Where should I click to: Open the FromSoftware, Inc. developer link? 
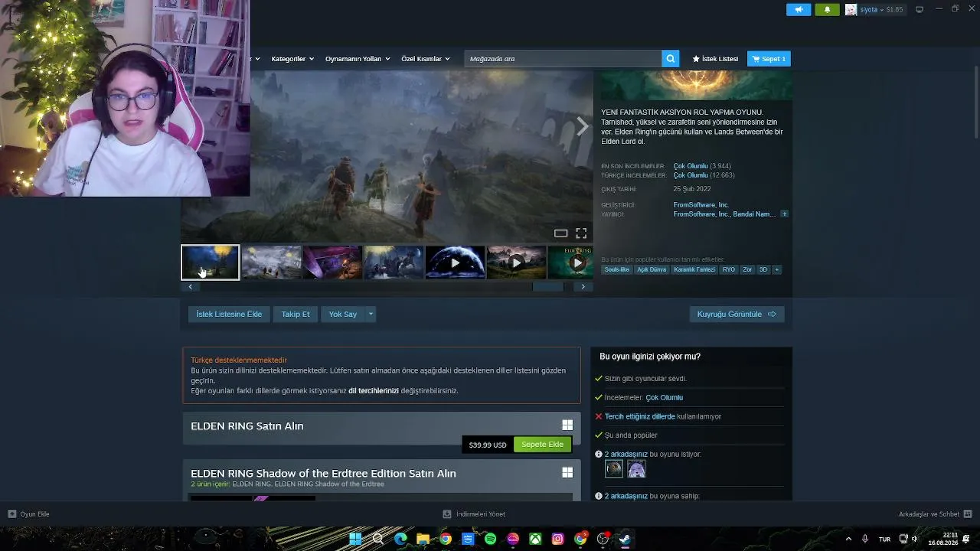click(701, 205)
